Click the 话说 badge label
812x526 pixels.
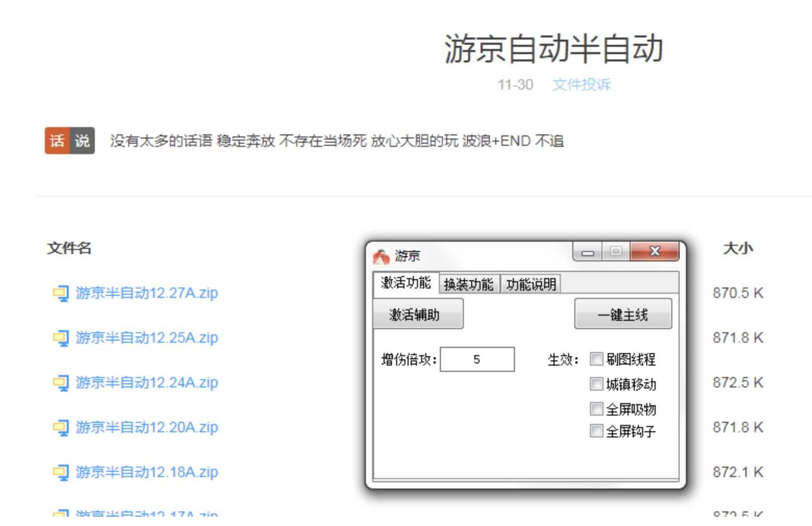coord(70,141)
